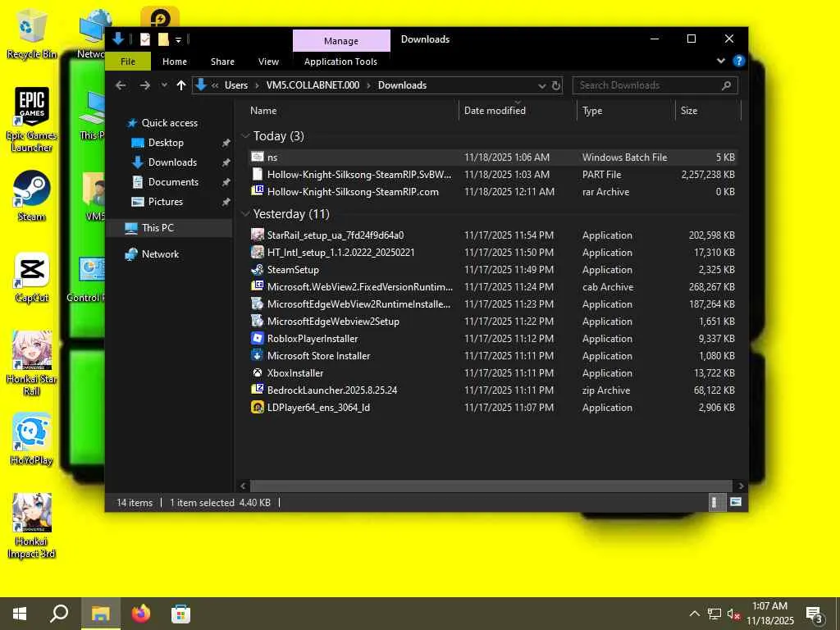Expand the ribbon with the chevron
This screenshot has width=840, height=630.
(720, 61)
